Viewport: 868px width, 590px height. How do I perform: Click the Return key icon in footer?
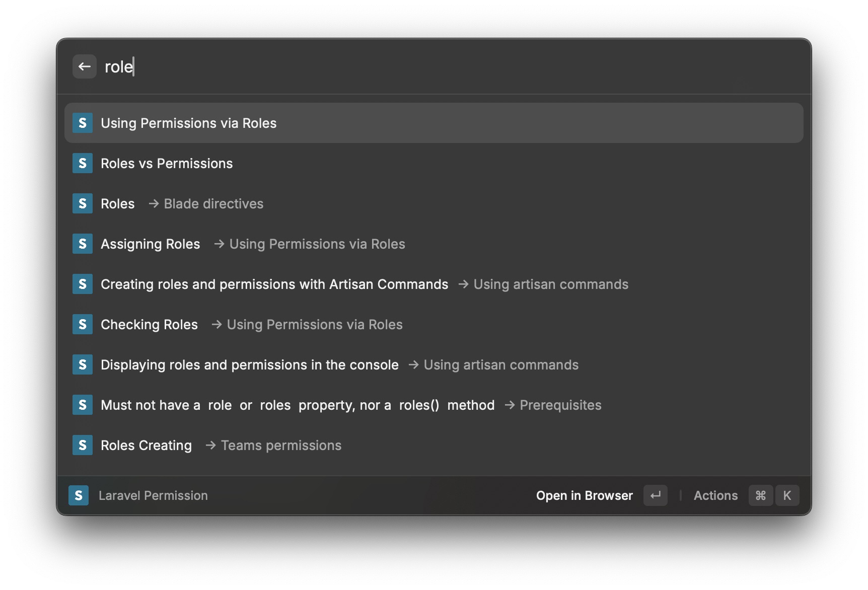coord(656,495)
